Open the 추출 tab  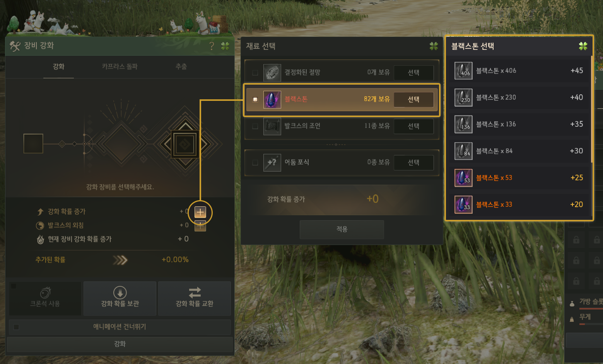tap(181, 66)
